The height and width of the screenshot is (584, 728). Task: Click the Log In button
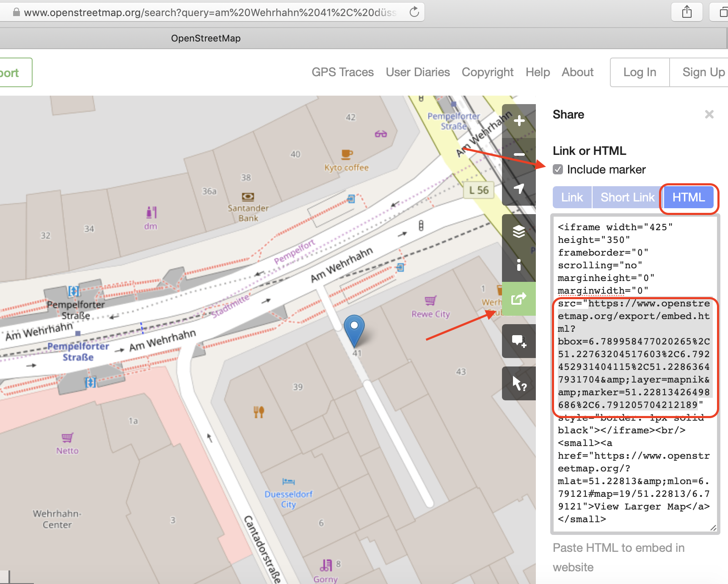pyautogui.click(x=640, y=72)
